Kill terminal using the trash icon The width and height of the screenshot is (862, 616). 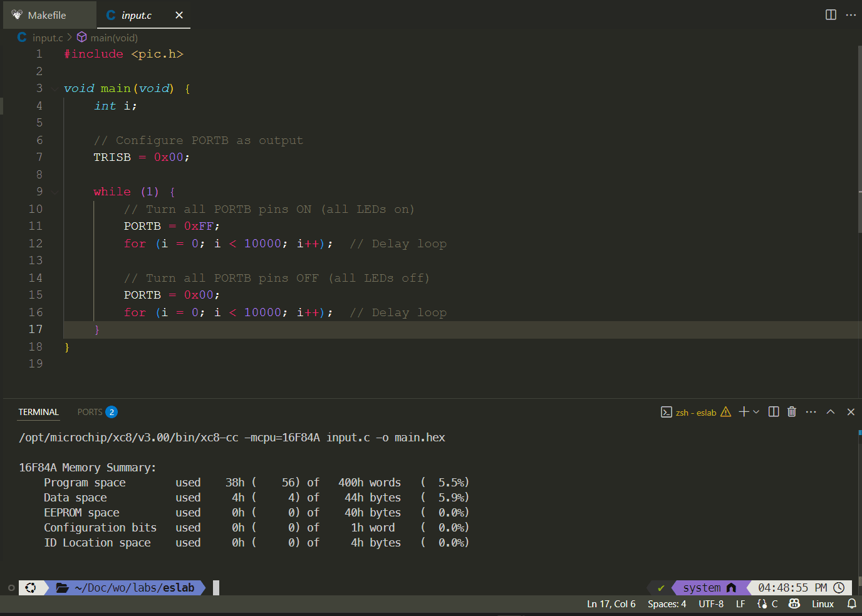tap(792, 412)
